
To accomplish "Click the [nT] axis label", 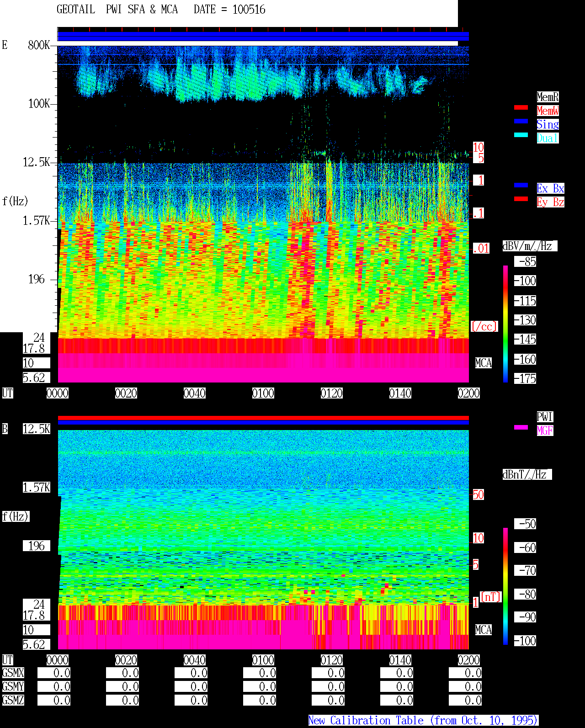I will click(491, 597).
